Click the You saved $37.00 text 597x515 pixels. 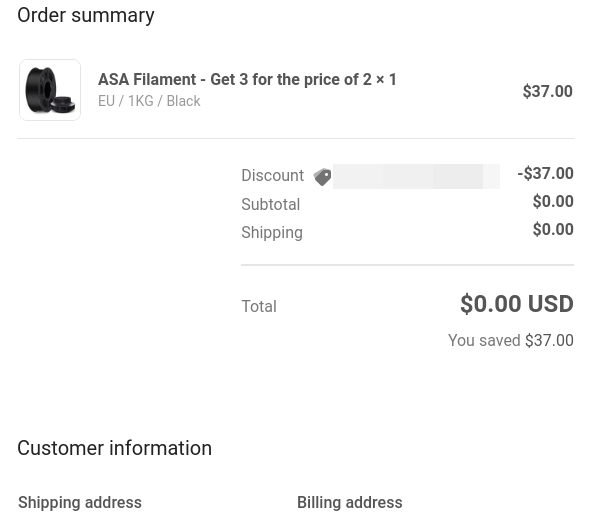(x=511, y=340)
